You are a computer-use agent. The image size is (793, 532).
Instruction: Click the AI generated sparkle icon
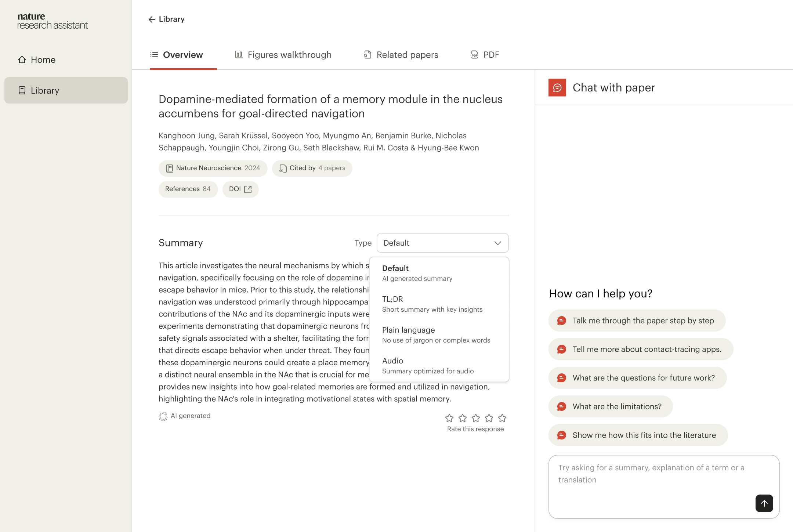pyautogui.click(x=163, y=416)
